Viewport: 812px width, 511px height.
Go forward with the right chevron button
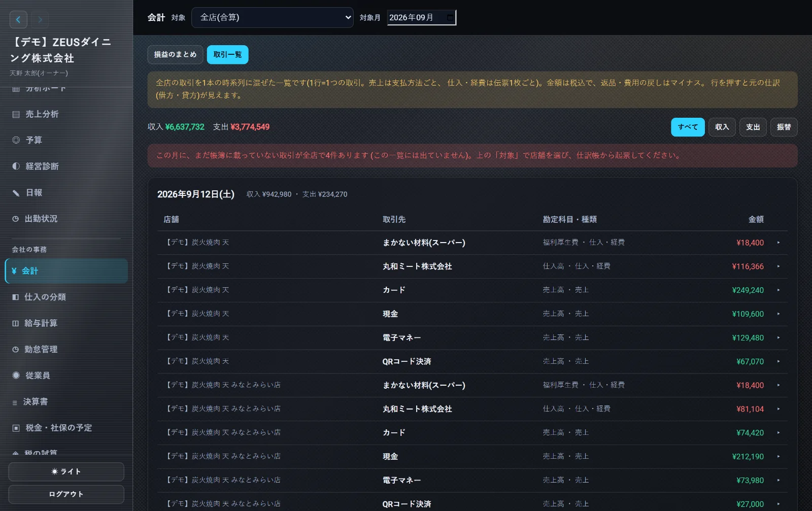click(x=40, y=20)
